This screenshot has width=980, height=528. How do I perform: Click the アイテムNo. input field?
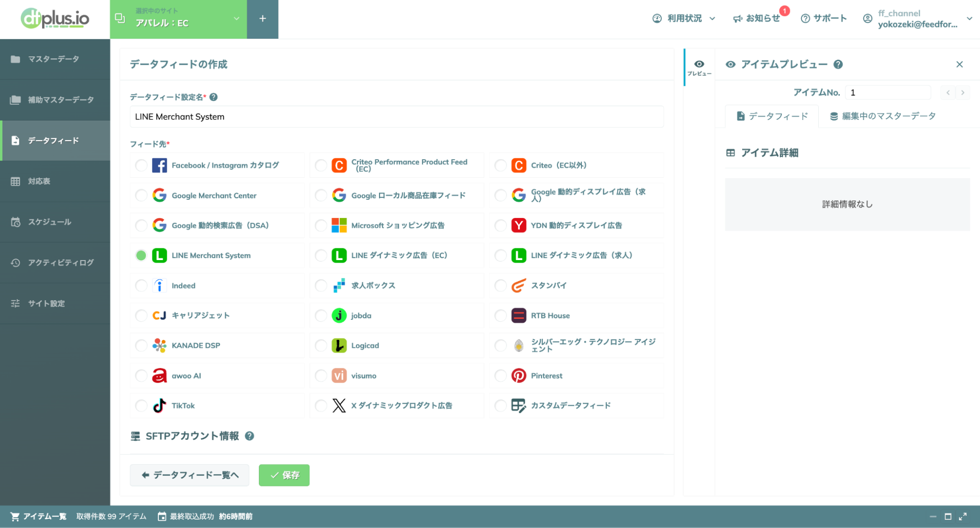(x=887, y=93)
